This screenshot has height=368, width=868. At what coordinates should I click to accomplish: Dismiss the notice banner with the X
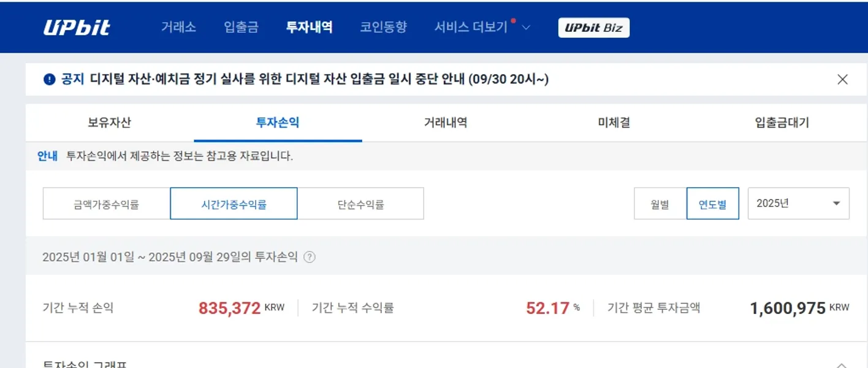(x=843, y=79)
